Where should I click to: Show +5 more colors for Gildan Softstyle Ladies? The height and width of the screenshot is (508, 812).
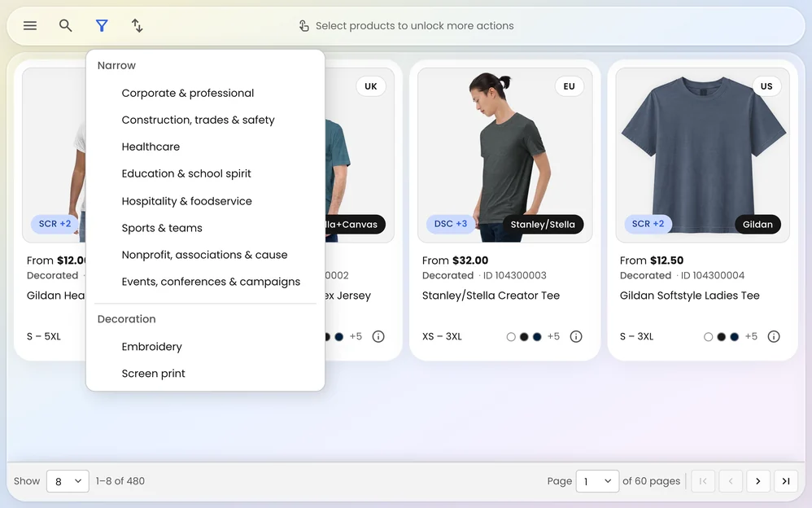pyautogui.click(x=751, y=336)
